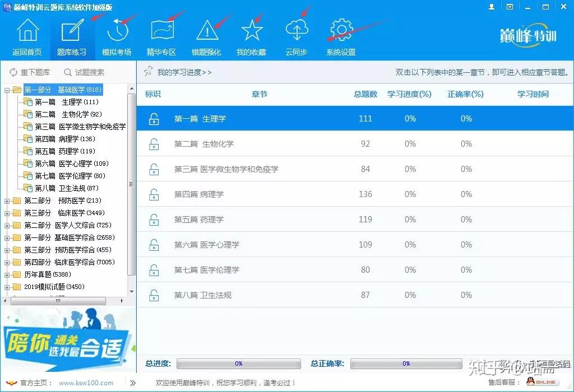
Task: Click lock icon for 第三篇 医学微生物学和免疫学 row
Action: pos(154,169)
